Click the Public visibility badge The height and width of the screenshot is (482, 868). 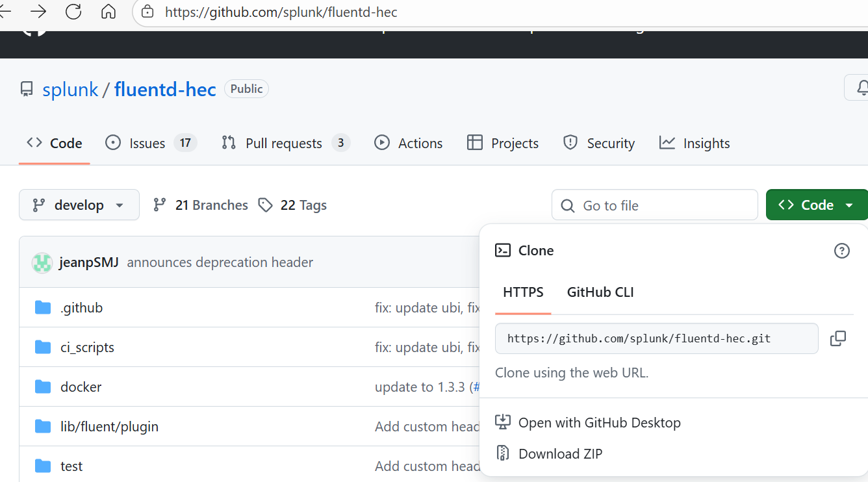(246, 89)
